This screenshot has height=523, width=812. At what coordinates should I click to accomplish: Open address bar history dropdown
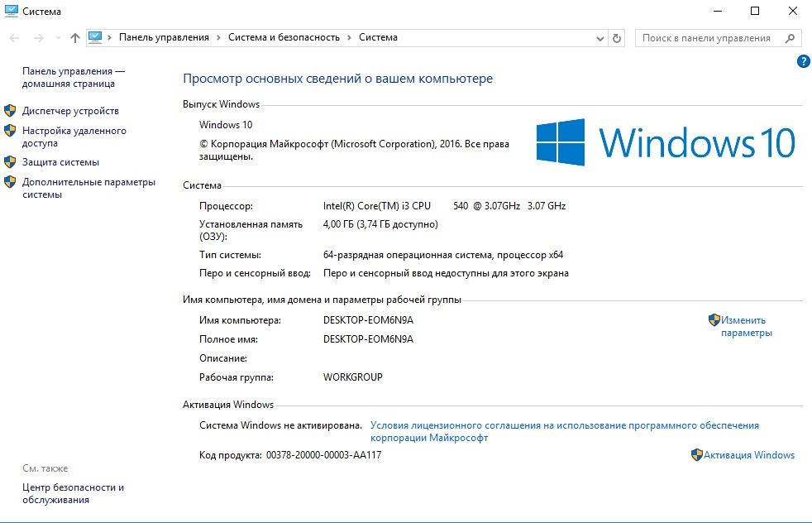[599, 38]
